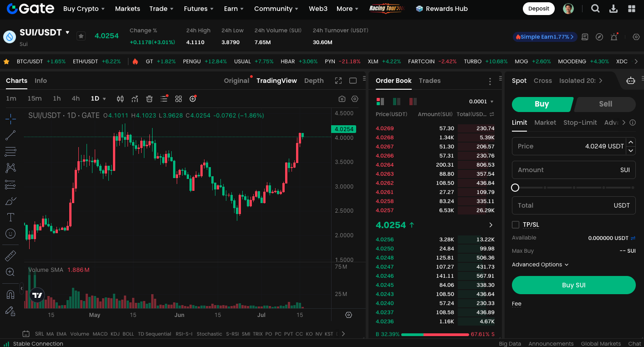Image resolution: width=644 pixels, height=347 pixels.
Task: Click the lock drawings pencil icon
Action: pyautogui.click(x=10, y=311)
